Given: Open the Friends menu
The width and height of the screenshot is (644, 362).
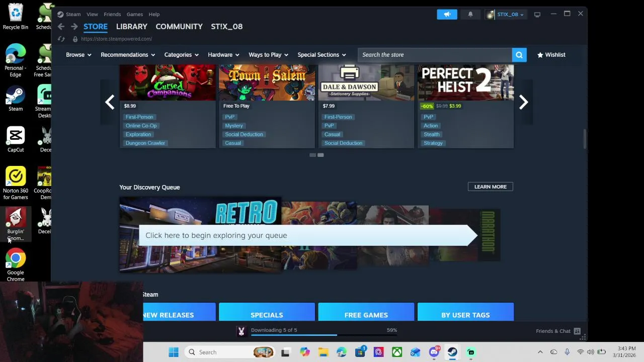Looking at the screenshot, I should (x=112, y=14).
